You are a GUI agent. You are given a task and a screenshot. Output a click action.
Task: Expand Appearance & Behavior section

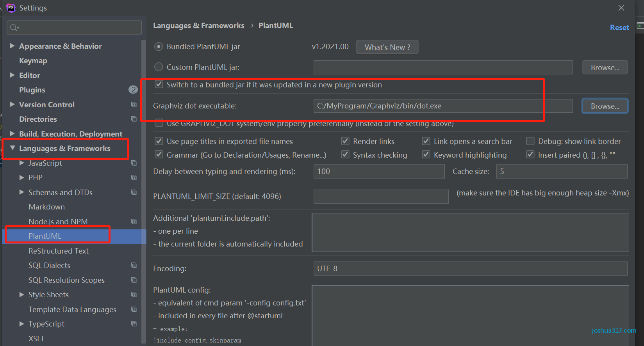click(12, 46)
